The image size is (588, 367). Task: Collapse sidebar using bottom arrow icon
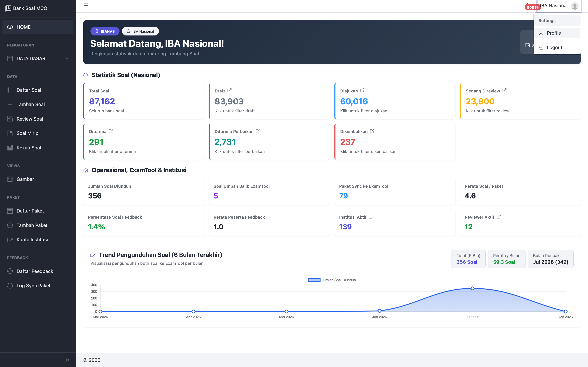(x=69, y=360)
